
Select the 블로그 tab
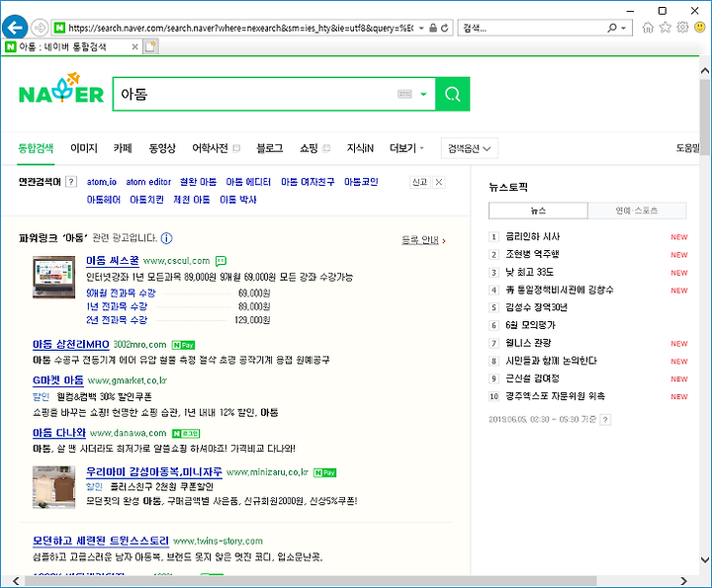pos(270,148)
